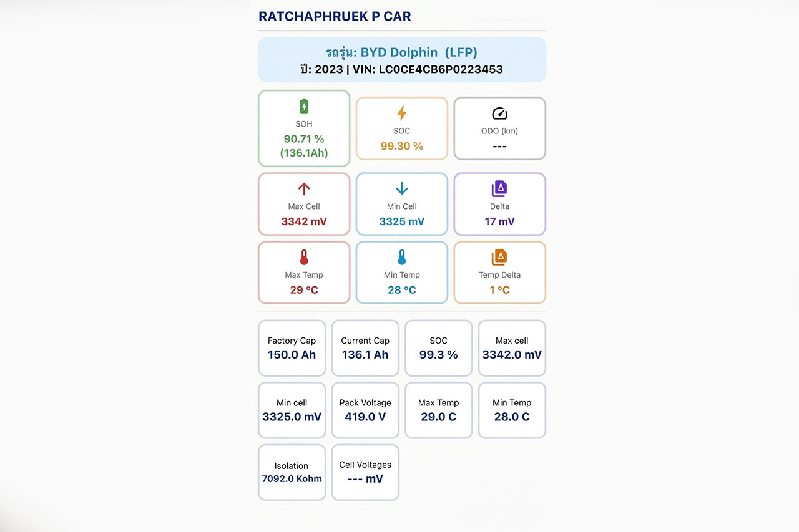Click the red thermometer Max Temp icon
This screenshot has width=799, height=532.
coord(304,257)
